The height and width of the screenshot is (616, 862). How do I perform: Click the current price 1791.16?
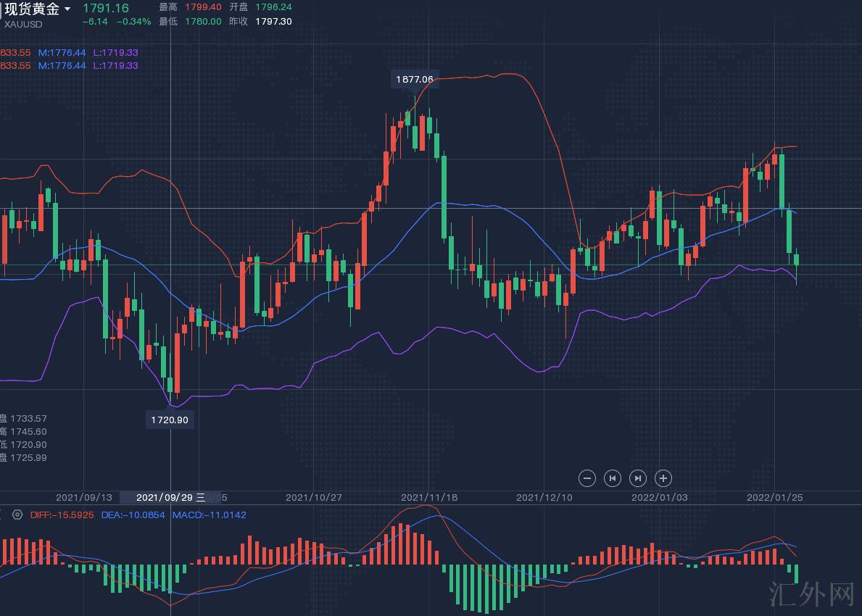106,8
